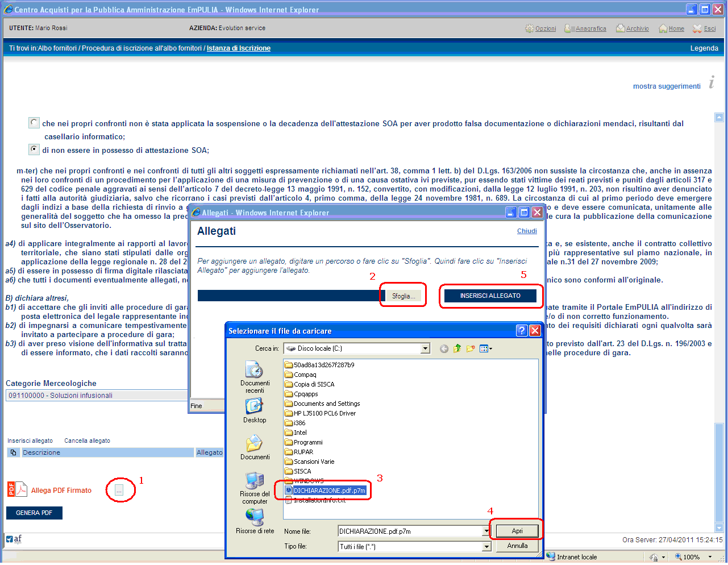Click the Apri button
This screenshot has height=565, width=728.
[517, 531]
